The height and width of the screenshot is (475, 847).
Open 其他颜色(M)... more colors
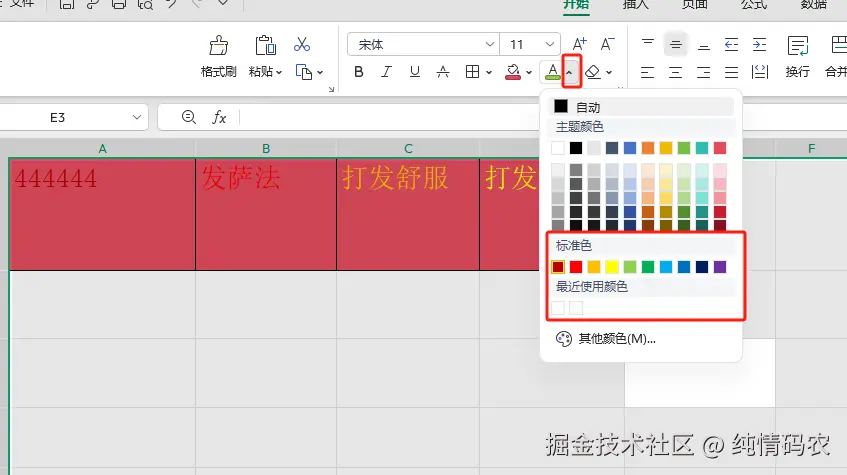tap(616, 339)
